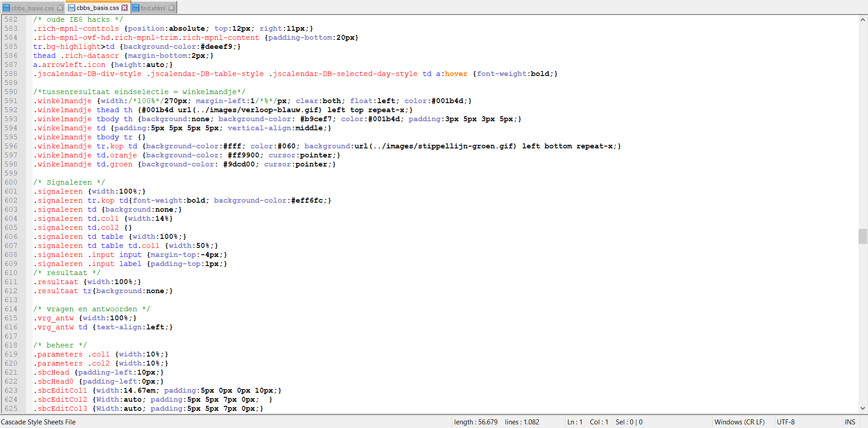Click the '#ff9900' value on line 597
The image size is (868, 428).
(243, 155)
